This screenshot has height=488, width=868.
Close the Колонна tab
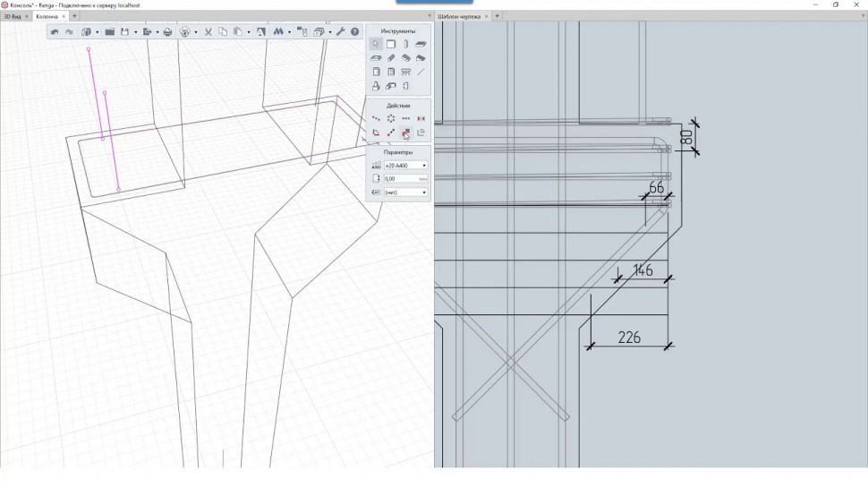[64, 16]
